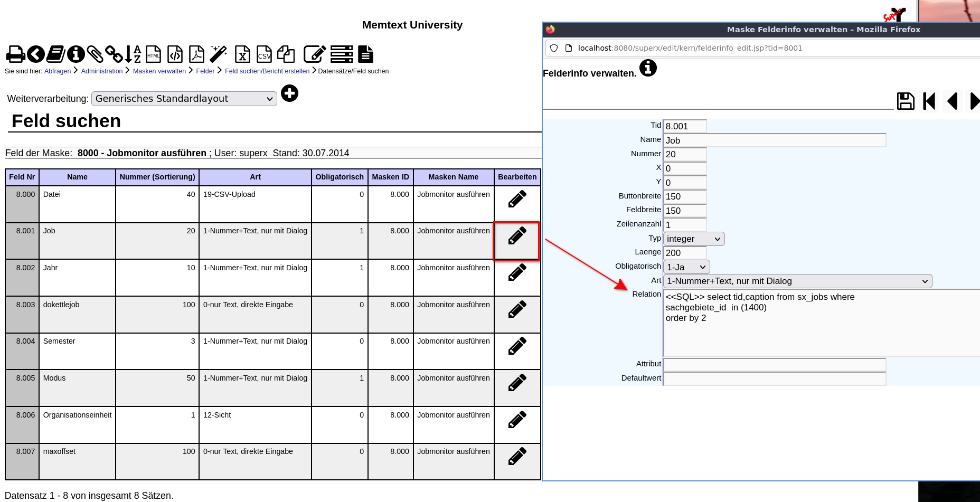Click the Nummer input field
Image resolution: width=980 pixels, height=502 pixels.
click(685, 154)
